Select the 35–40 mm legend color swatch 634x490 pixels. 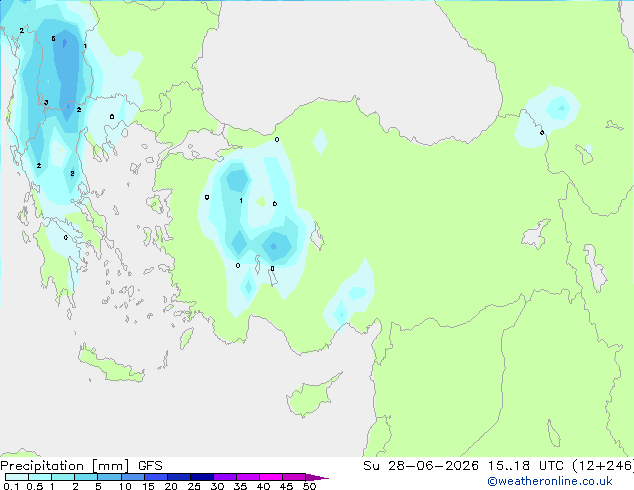247,477
